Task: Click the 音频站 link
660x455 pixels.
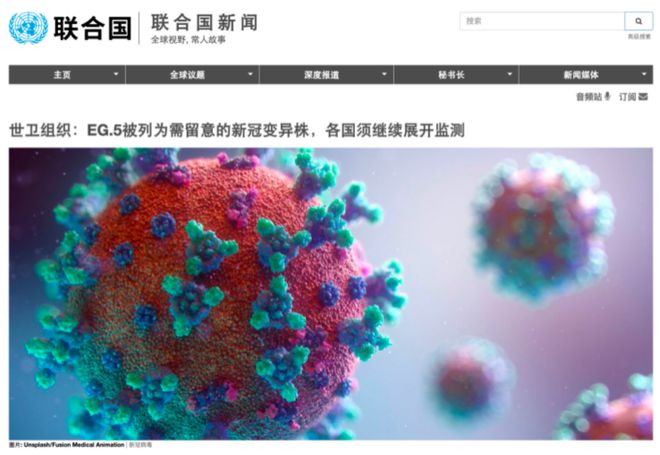Action: (589, 97)
